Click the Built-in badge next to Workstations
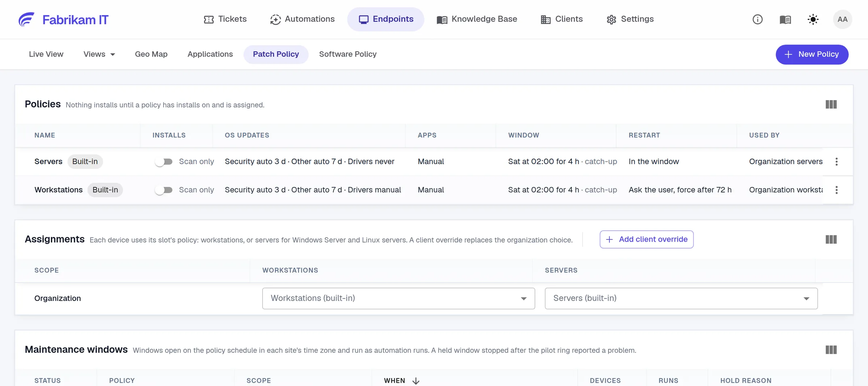Image resolution: width=868 pixels, height=386 pixels. click(105, 190)
